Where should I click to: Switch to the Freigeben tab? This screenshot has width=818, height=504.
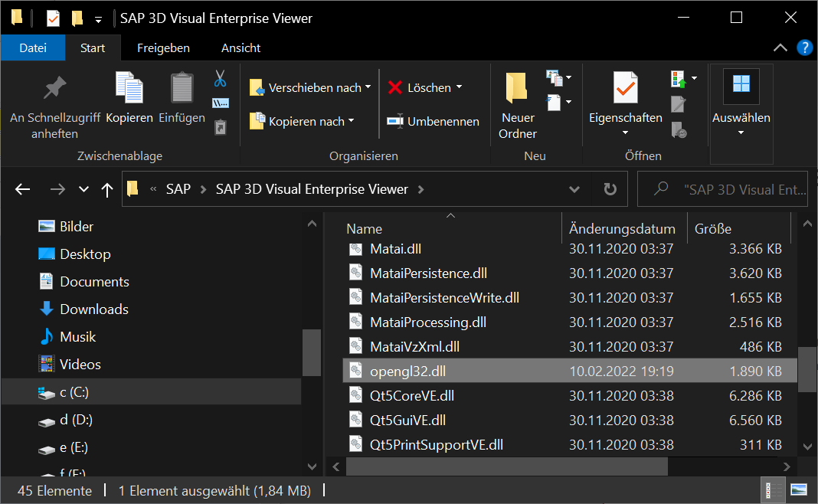(x=163, y=48)
